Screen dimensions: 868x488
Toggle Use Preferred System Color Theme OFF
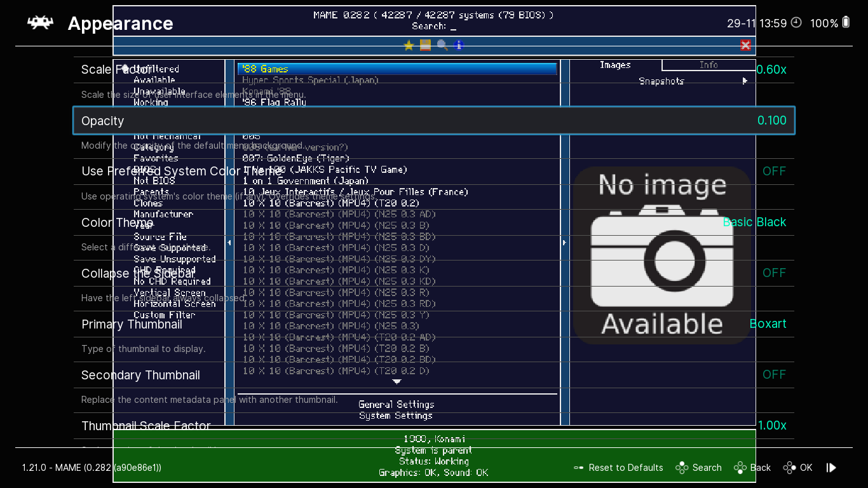coord(774,172)
